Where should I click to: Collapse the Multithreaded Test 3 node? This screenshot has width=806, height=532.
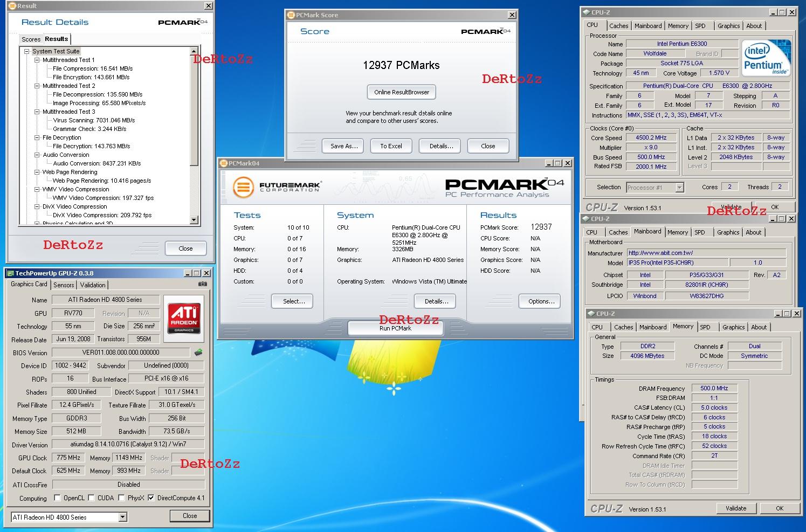coord(37,112)
